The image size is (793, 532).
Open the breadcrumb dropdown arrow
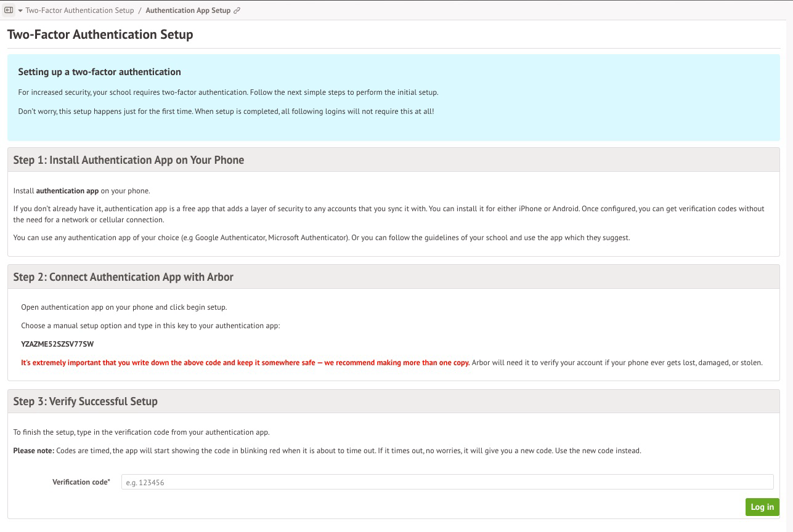point(20,10)
